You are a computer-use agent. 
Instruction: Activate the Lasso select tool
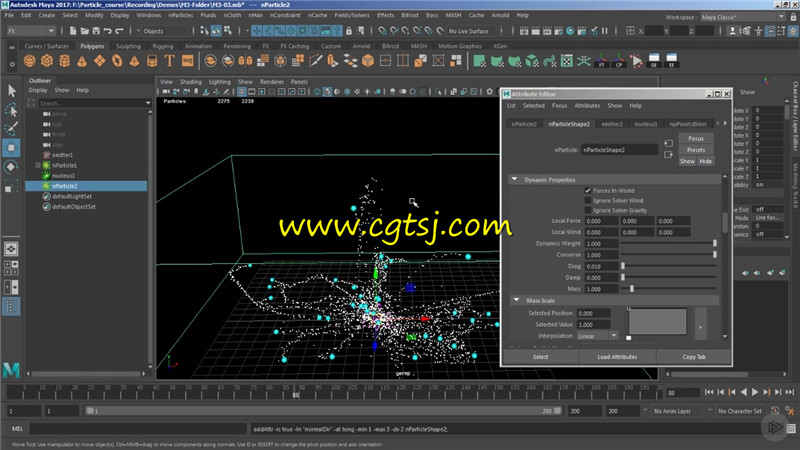coord(12,110)
